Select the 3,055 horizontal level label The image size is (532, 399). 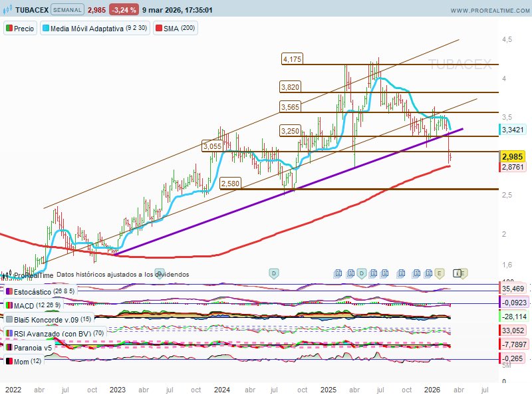212,146
